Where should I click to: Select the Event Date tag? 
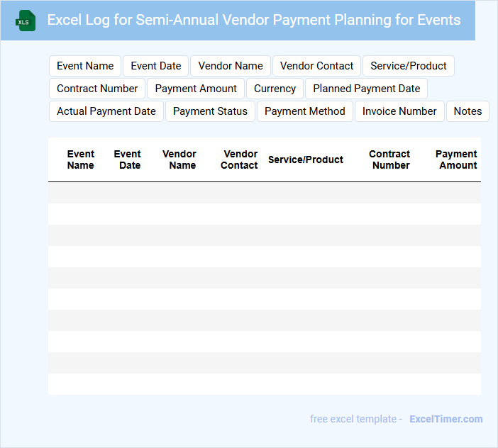click(x=156, y=66)
